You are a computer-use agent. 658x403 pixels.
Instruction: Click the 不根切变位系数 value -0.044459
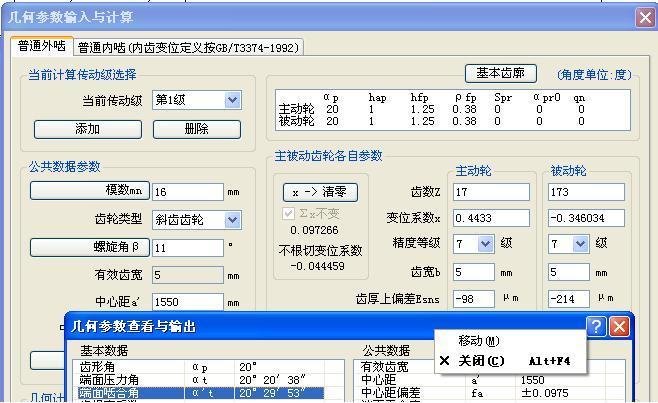318,266
